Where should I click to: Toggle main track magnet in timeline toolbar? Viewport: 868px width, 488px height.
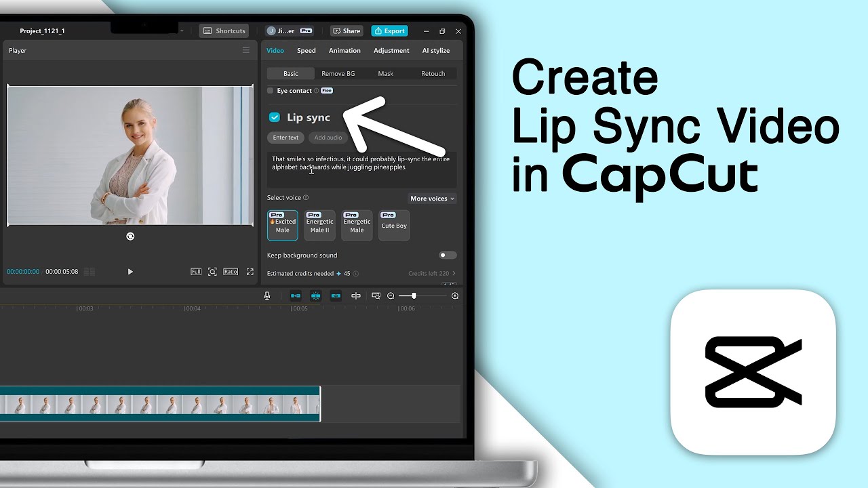(296, 296)
